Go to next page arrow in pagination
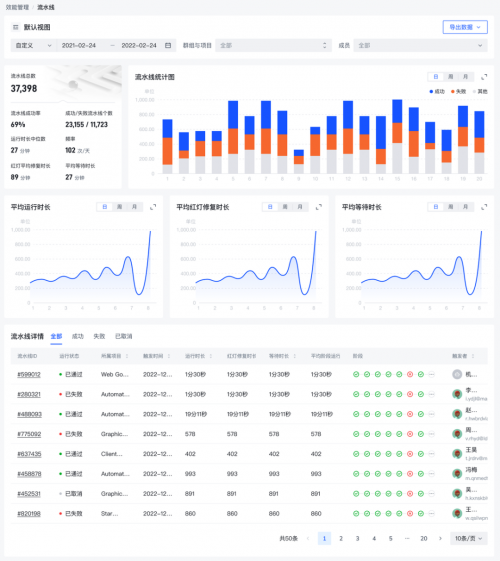Image resolution: width=500 pixels, height=561 pixels. [440, 538]
